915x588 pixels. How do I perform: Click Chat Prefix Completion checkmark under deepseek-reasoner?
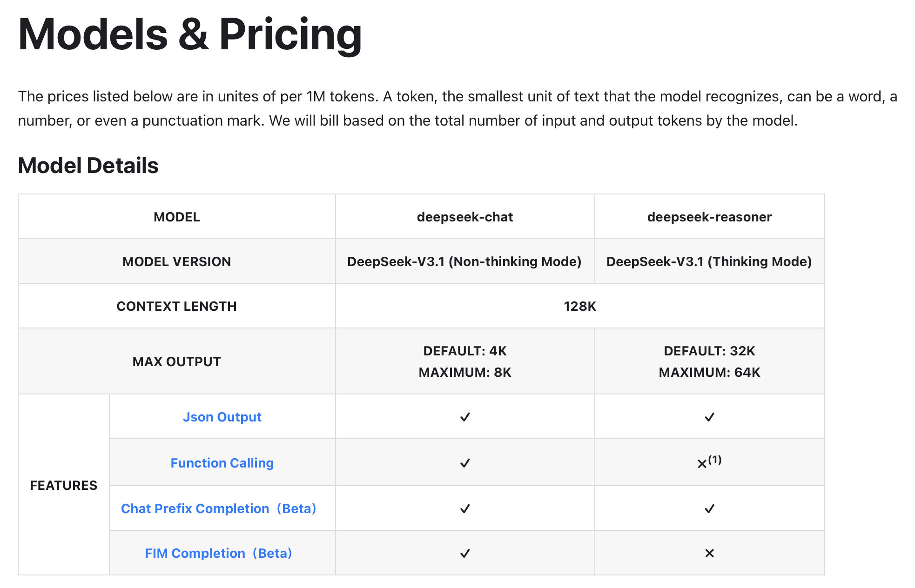(709, 508)
